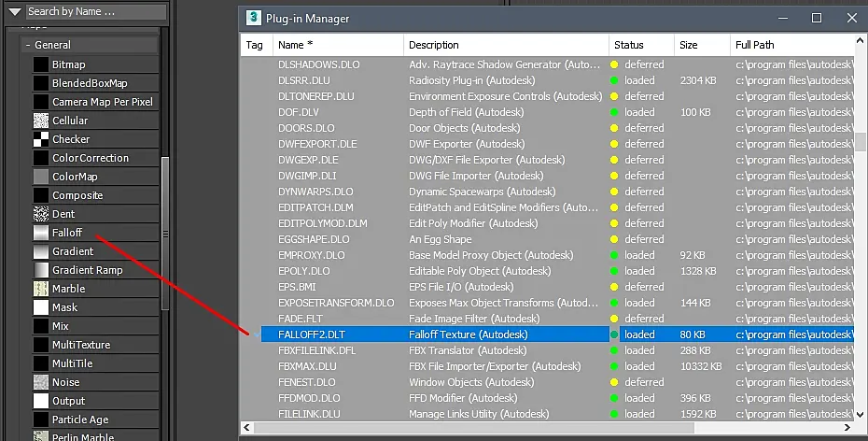Click the up arrow of the plug-in list scrollbar
This screenshot has height=441, width=868.
click(861, 40)
